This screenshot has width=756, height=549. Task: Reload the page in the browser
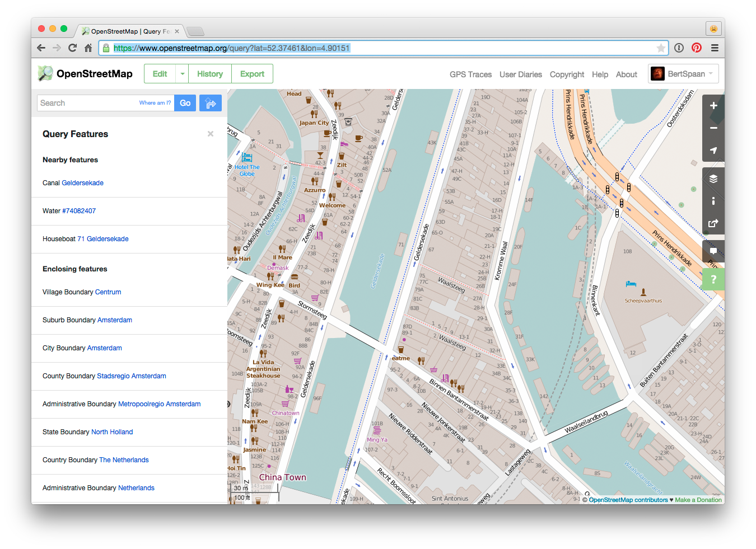[72, 48]
